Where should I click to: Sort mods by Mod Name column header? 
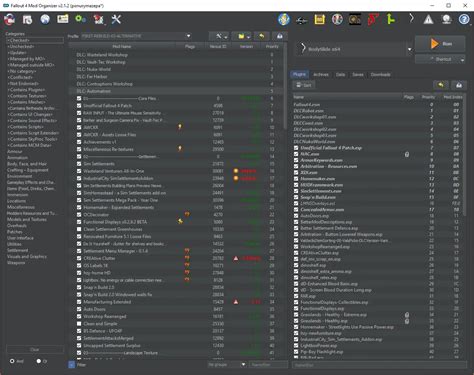point(122,46)
